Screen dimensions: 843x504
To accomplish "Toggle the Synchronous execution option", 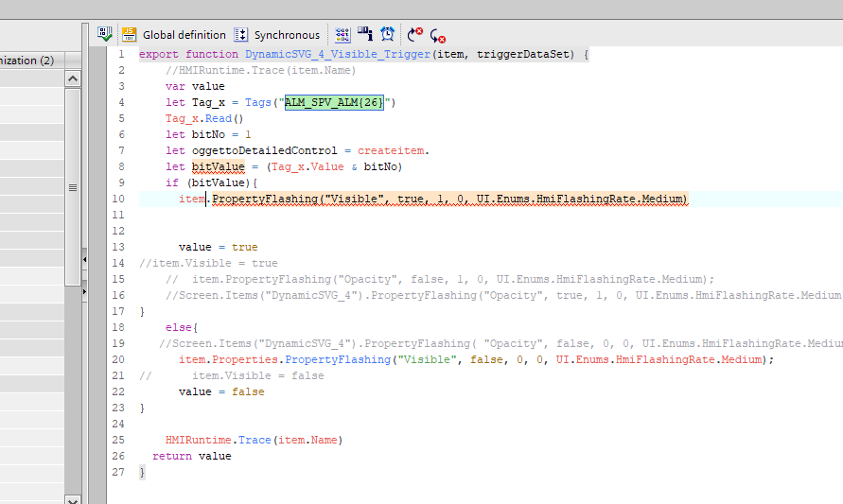I will coord(286,35).
